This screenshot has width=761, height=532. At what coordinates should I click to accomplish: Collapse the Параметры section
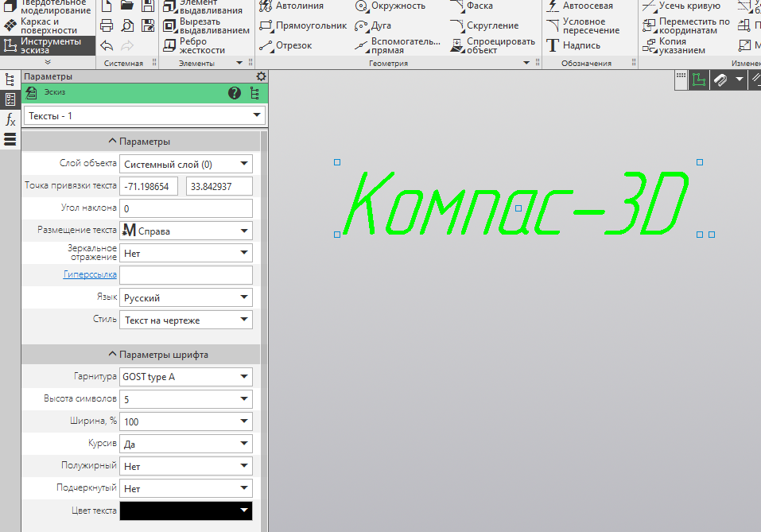coord(141,142)
